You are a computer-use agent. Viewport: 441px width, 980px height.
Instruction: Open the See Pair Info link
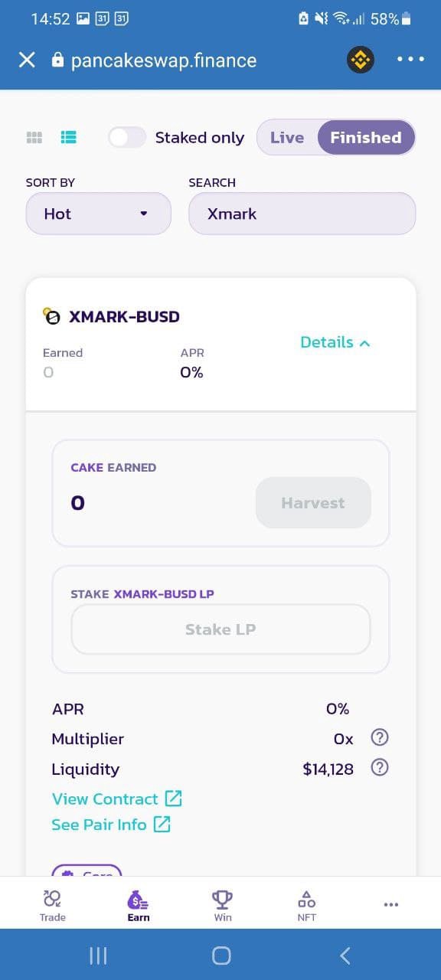[x=111, y=825]
